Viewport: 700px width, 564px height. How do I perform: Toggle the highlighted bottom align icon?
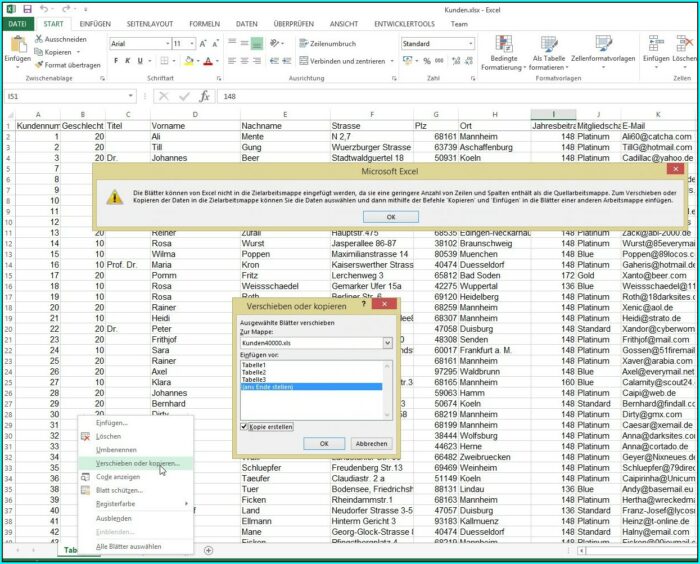(x=257, y=43)
